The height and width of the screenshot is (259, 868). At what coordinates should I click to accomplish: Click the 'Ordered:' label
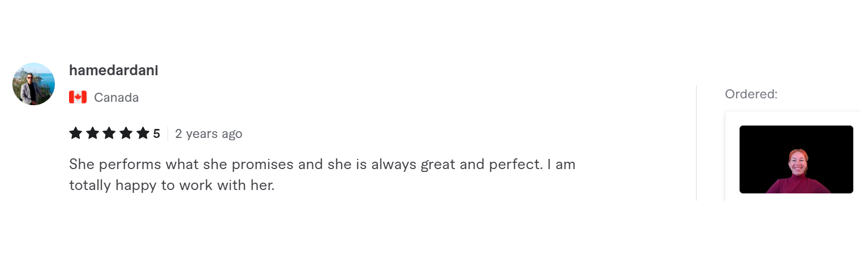pyautogui.click(x=751, y=94)
